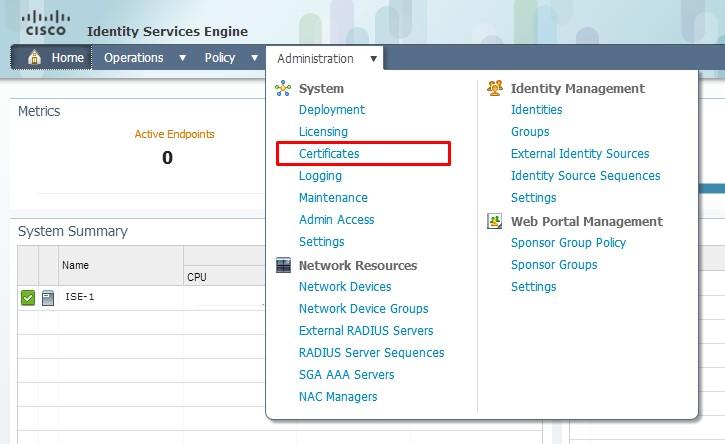Screen dimensions: 725x444
Task: Open SGA AAA Servers
Action: point(346,375)
